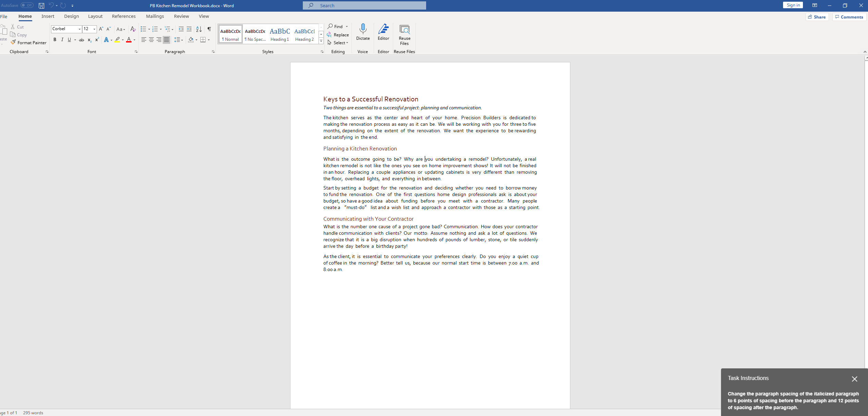868x416 pixels.
Task: Click the Replace button in Editing
Action: (338, 35)
